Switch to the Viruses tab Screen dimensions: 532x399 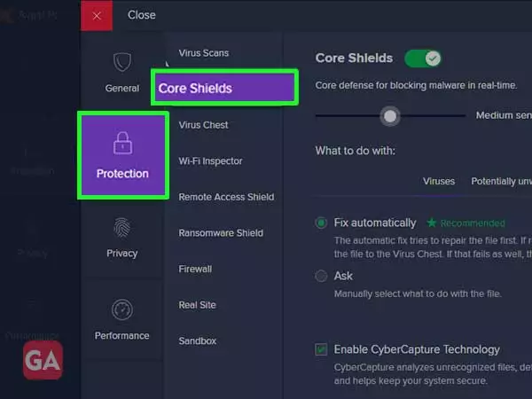point(439,181)
